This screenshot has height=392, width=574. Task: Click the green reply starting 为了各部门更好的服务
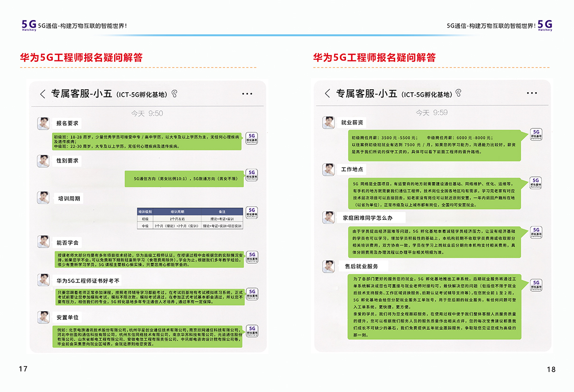coord(437,306)
